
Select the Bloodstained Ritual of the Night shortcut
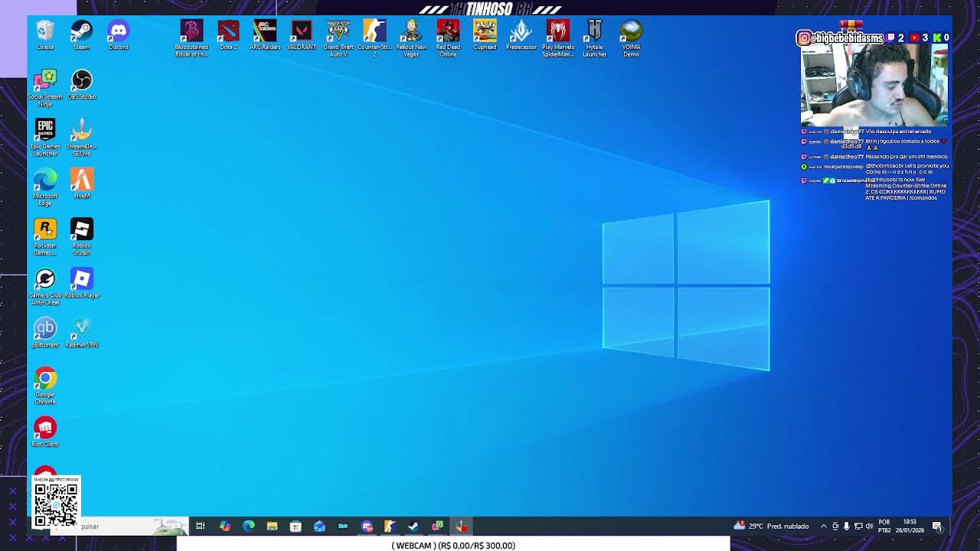(x=191, y=38)
